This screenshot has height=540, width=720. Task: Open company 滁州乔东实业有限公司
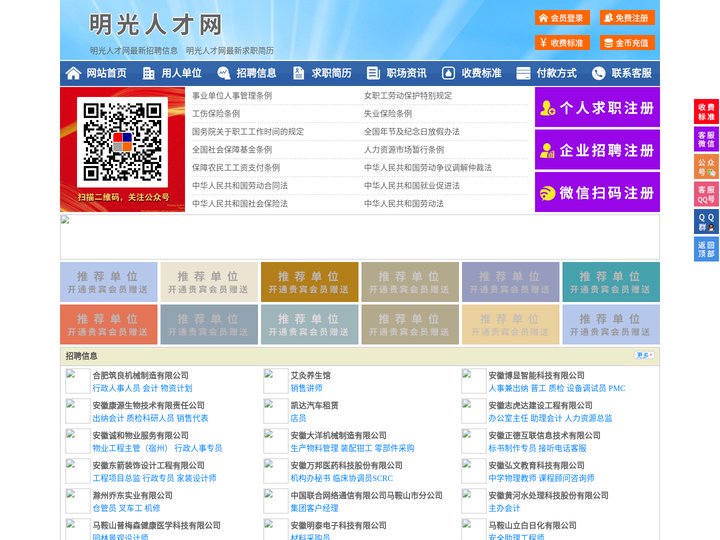tap(133, 495)
